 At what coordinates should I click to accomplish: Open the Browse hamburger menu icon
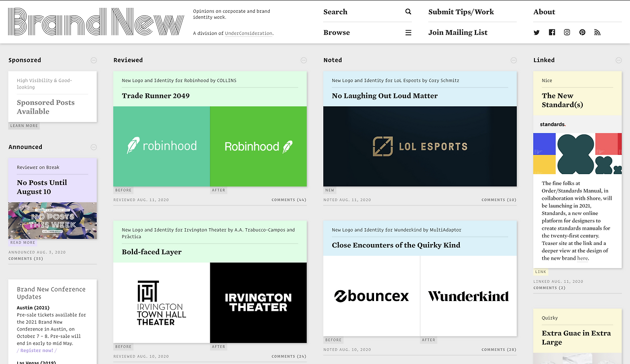408,32
